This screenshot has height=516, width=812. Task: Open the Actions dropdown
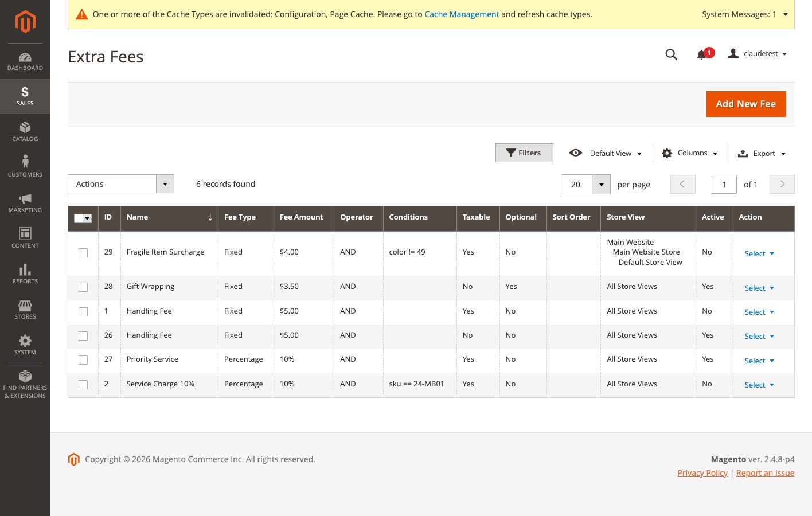pos(121,184)
